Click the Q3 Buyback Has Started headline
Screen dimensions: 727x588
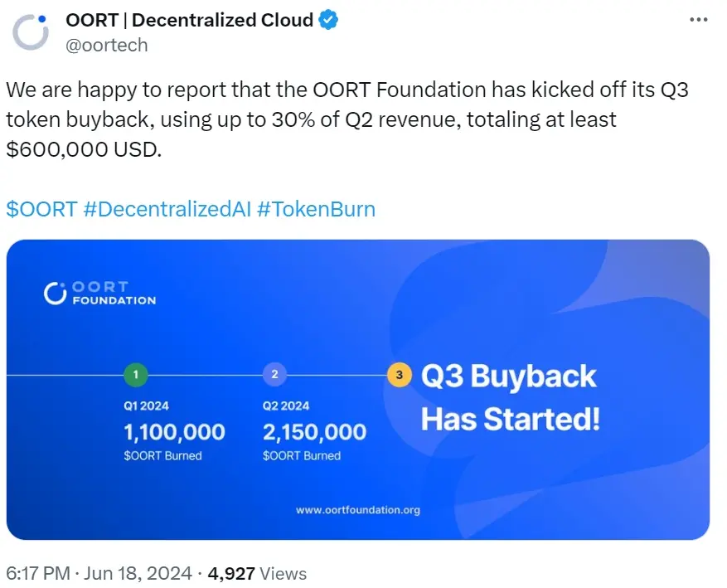point(511,397)
